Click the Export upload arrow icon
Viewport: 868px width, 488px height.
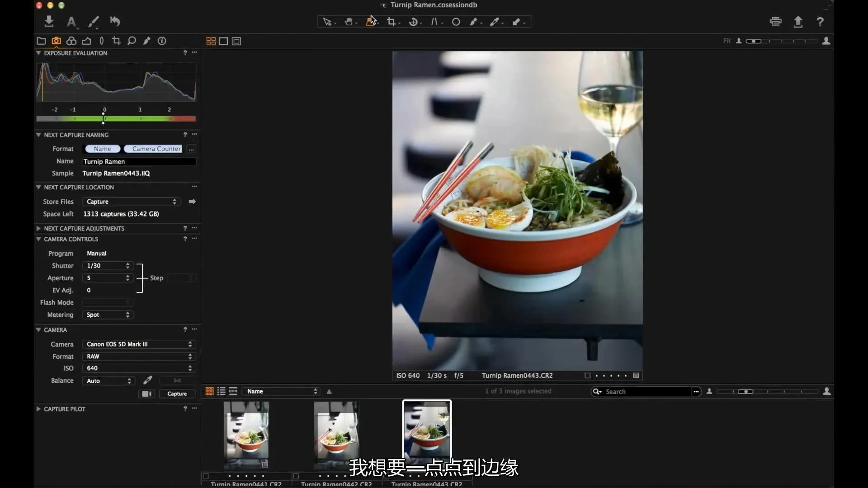click(798, 21)
